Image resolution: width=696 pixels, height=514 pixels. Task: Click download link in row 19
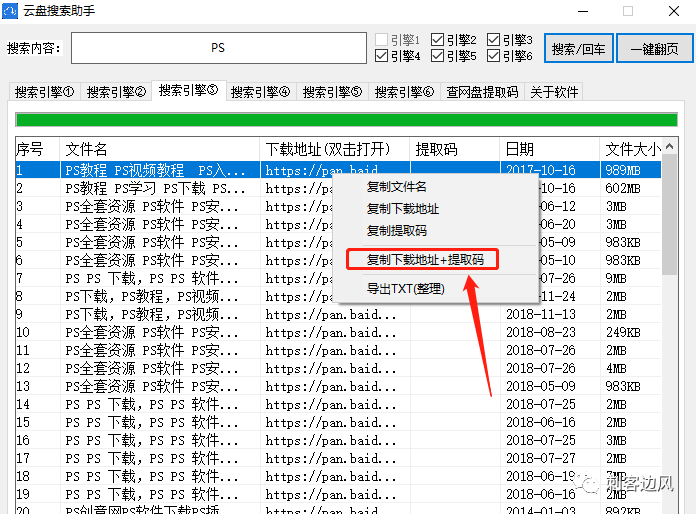(331, 494)
